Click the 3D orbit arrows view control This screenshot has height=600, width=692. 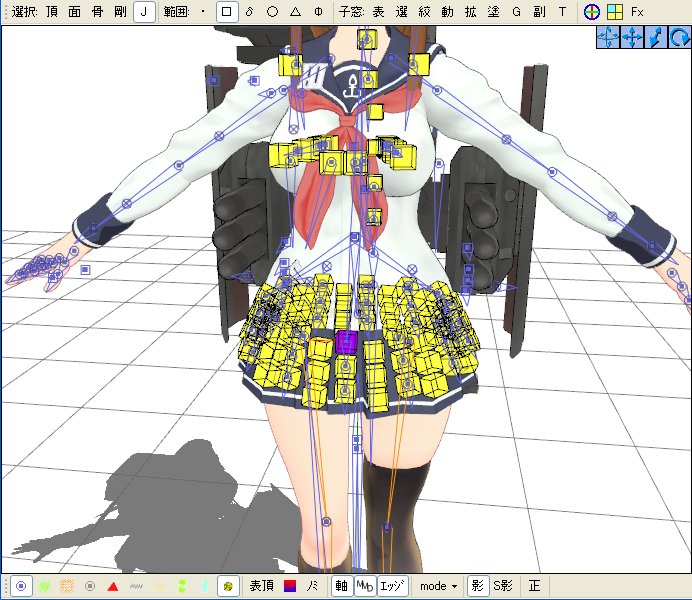tap(608, 37)
